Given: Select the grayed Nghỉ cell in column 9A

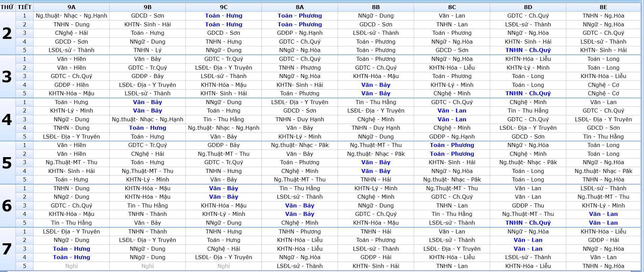Looking at the screenshot, I should [71, 266].
